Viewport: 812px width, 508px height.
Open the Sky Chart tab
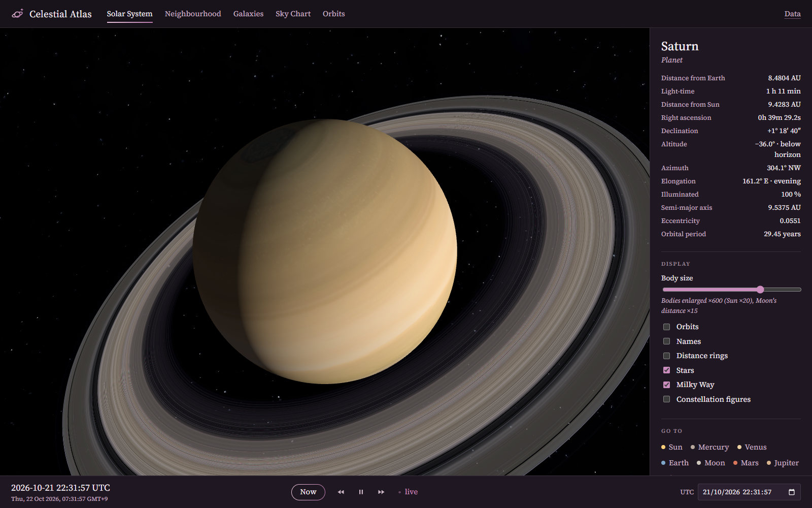(x=293, y=14)
